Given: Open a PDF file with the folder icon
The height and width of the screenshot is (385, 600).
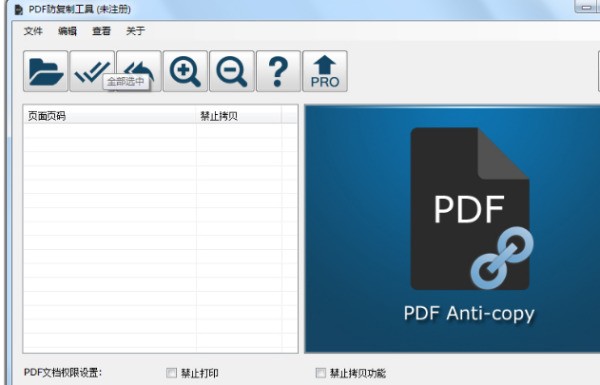Looking at the screenshot, I should click(46, 71).
